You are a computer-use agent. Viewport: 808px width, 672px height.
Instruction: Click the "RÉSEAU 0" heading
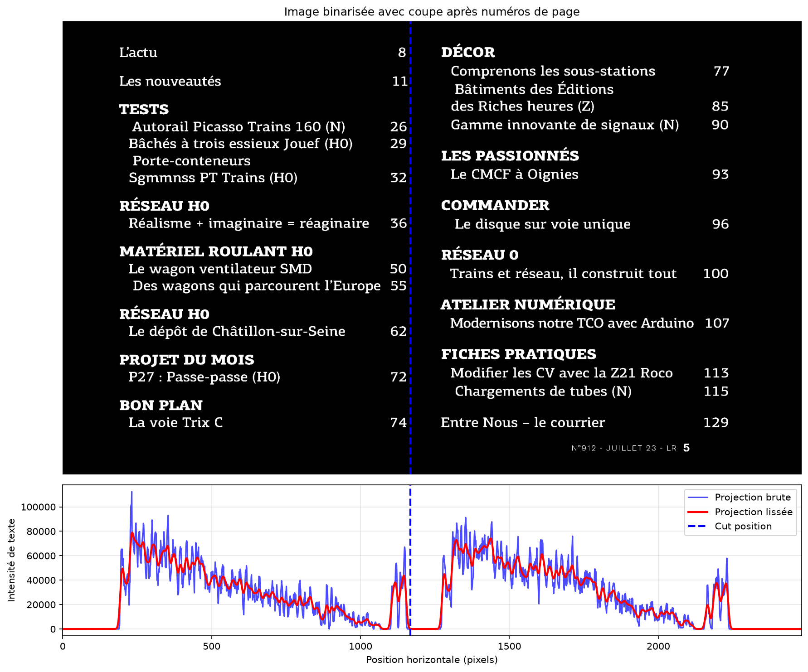pos(480,255)
